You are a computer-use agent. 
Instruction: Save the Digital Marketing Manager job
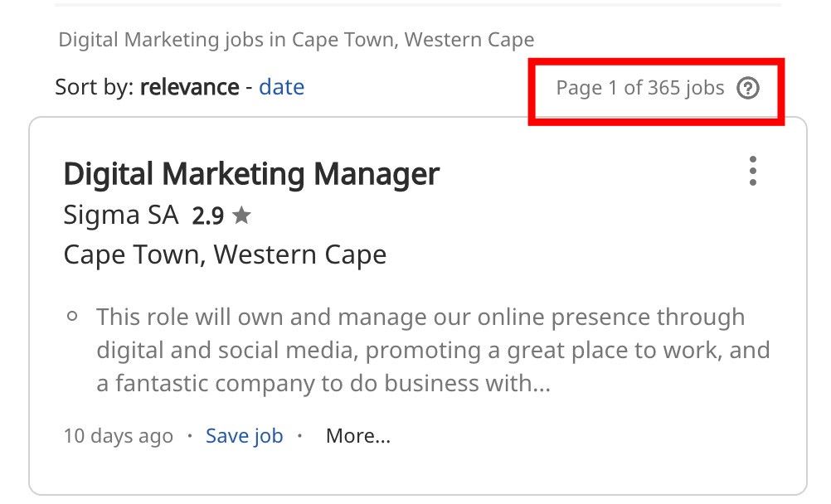[244, 435]
